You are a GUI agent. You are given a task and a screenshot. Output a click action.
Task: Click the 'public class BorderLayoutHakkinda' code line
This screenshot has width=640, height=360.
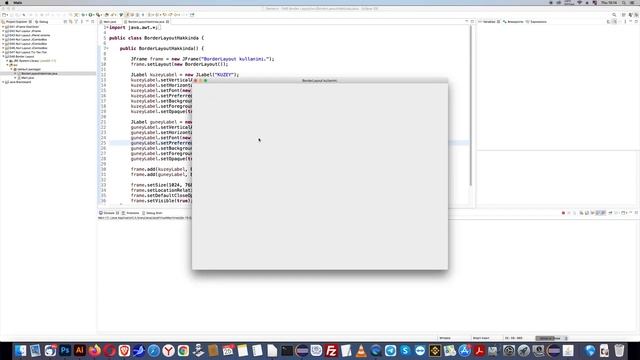(156, 38)
